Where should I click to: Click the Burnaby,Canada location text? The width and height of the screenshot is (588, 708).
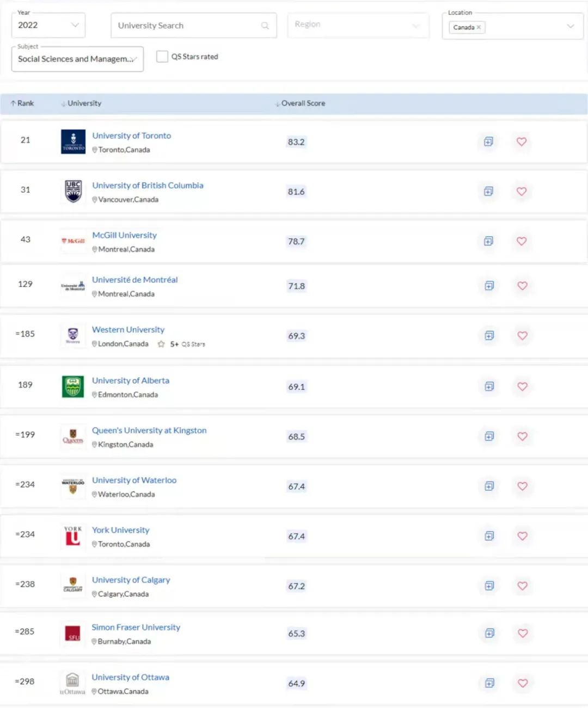coord(124,642)
